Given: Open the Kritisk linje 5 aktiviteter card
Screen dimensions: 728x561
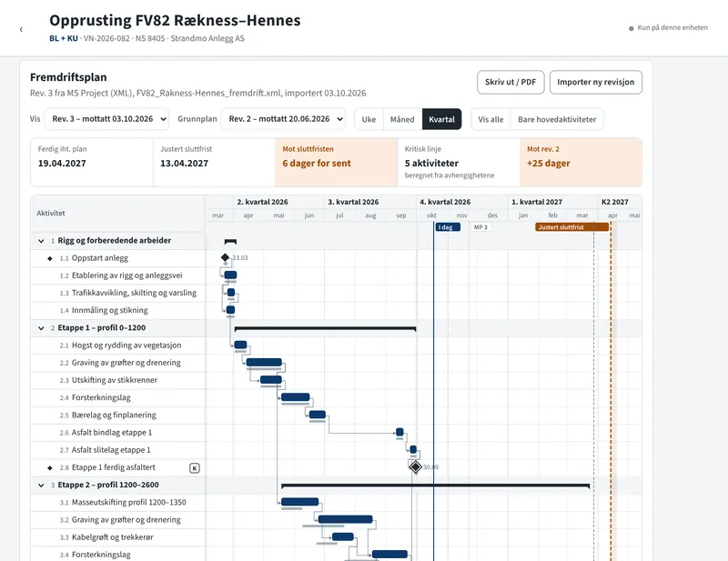Looking at the screenshot, I should [459, 163].
